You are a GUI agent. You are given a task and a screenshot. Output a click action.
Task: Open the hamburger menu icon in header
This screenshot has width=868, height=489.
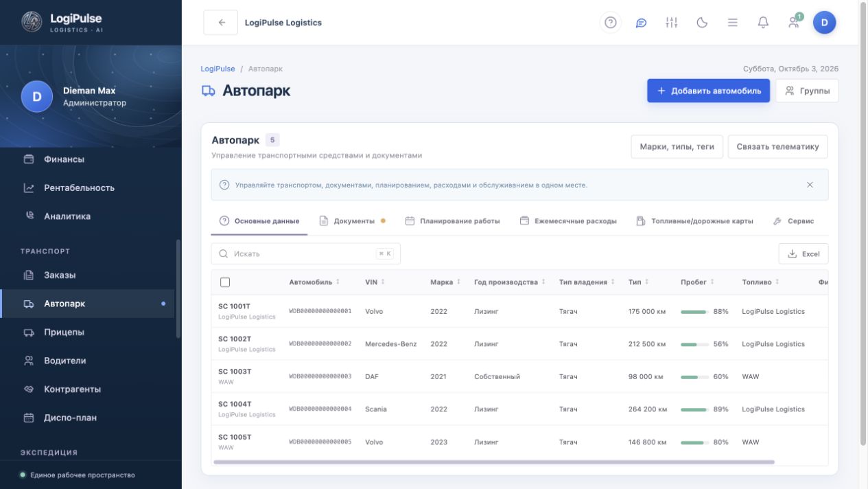point(732,23)
